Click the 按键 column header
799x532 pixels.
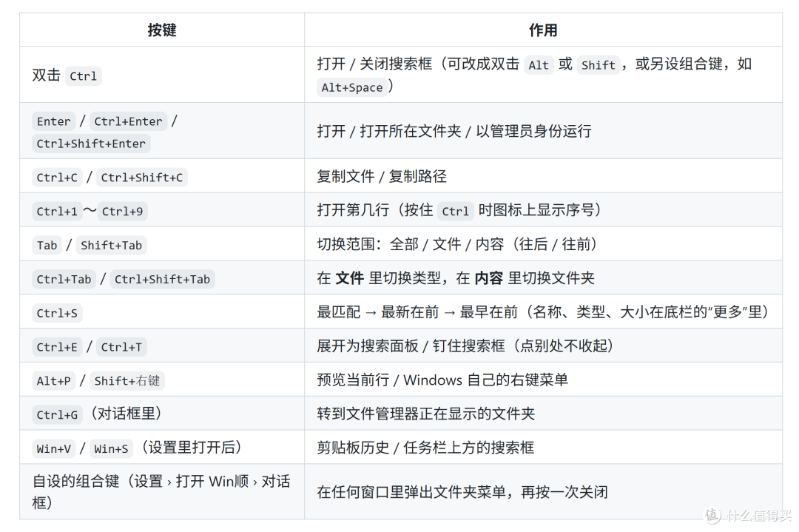click(162, 30)
